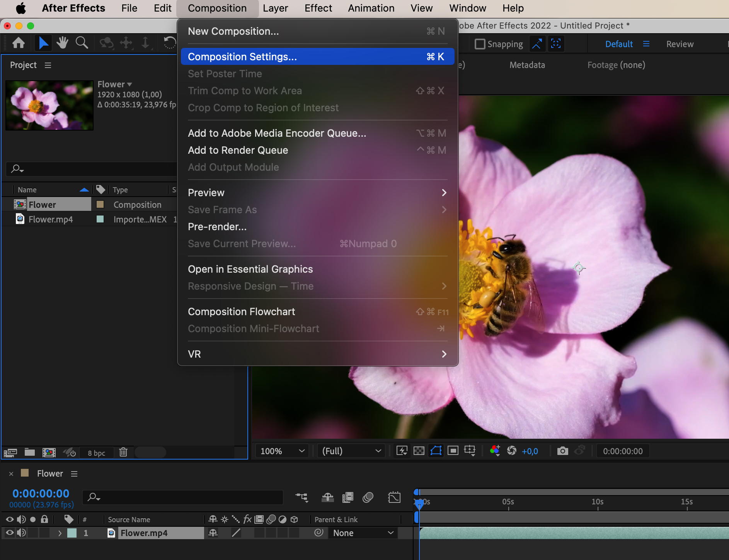Select the Hand tool
The width and height of the screenshot is (729, 560).
tap(62, 42)
